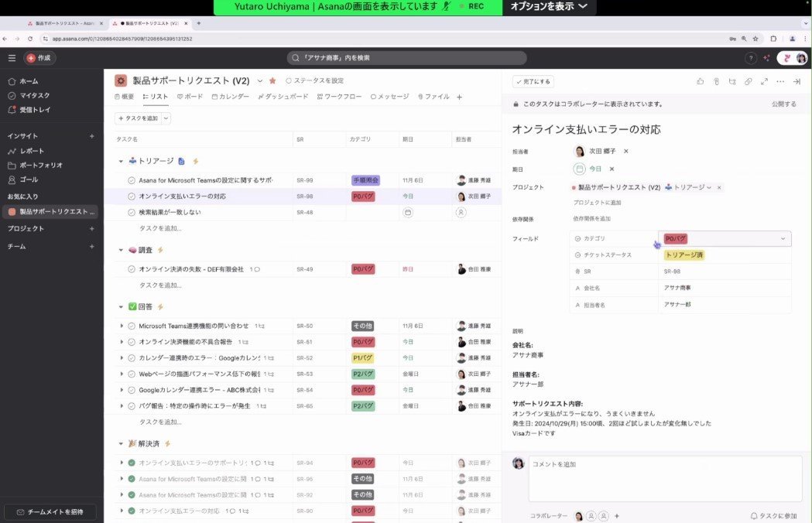812x523 pixels.
Task: Copy task link icon
Action: click(749, 81)
